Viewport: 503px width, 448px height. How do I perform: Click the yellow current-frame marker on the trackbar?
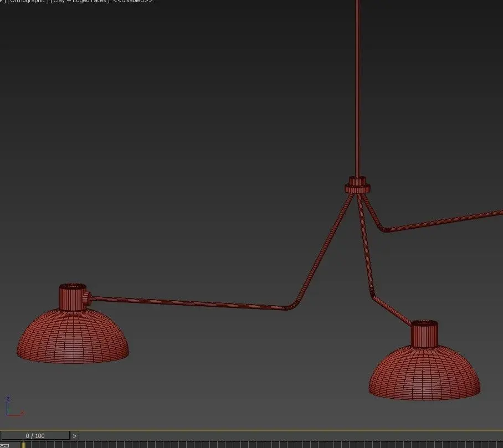(23, 445)
